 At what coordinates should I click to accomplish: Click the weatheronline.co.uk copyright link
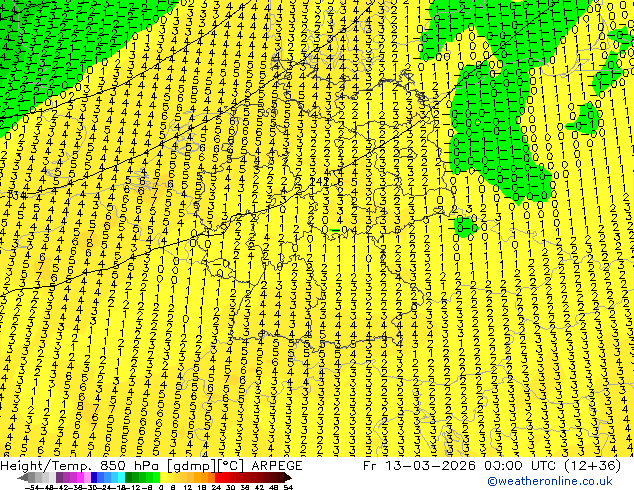[x=550, y=481]
